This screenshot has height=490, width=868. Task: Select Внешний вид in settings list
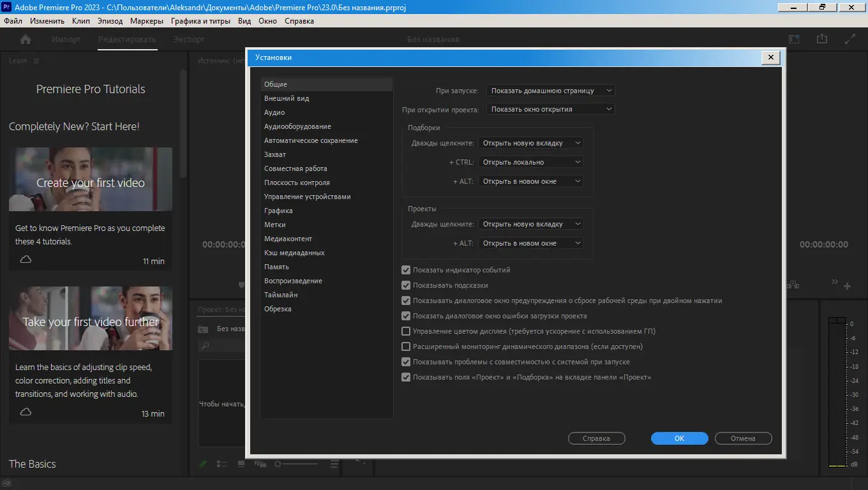[x=327, y=98]
